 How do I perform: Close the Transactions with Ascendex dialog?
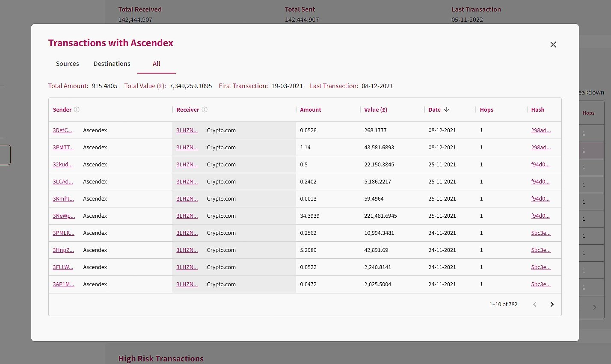[553, 44]
